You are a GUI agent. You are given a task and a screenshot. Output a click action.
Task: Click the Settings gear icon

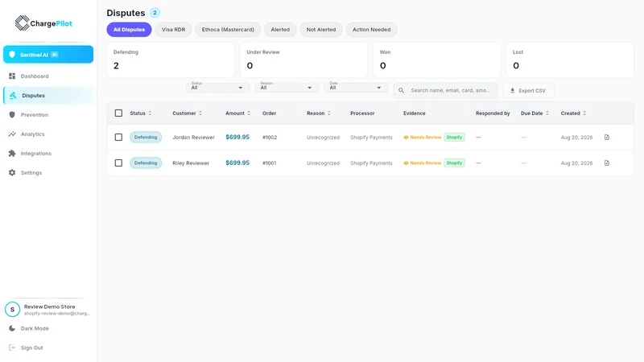(x=12, y=172)
